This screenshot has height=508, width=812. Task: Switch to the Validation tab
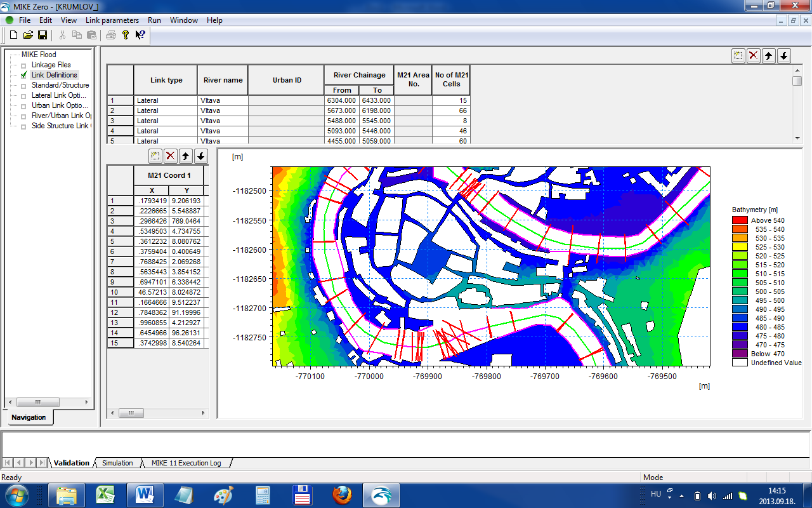[x=72, y=463]
